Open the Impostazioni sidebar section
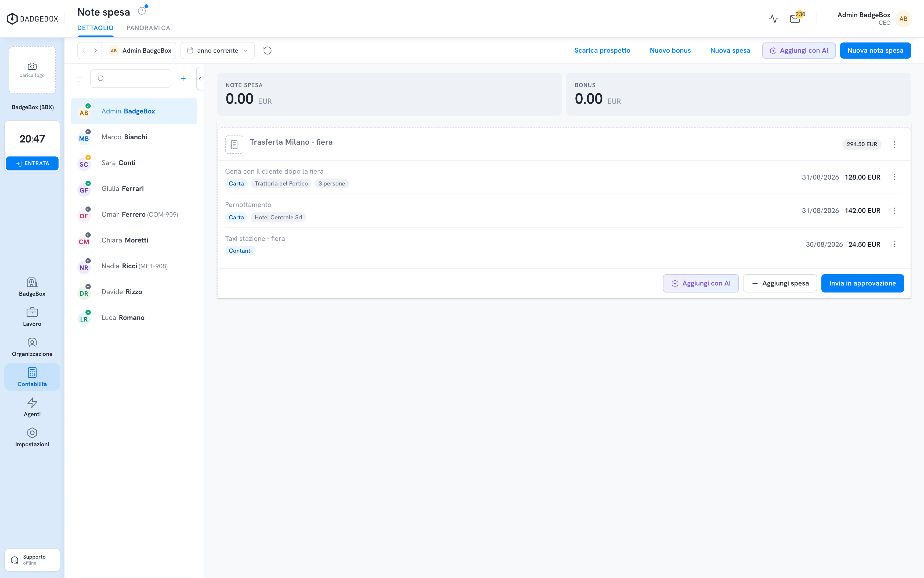Viewport: 924px width, 578px height. click(32, 437)
